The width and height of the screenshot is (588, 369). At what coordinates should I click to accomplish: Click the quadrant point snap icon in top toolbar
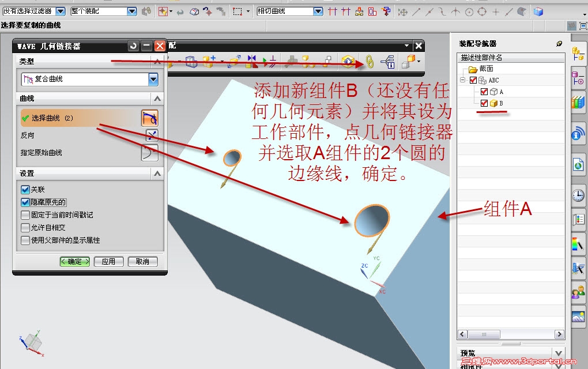[483, 12]
